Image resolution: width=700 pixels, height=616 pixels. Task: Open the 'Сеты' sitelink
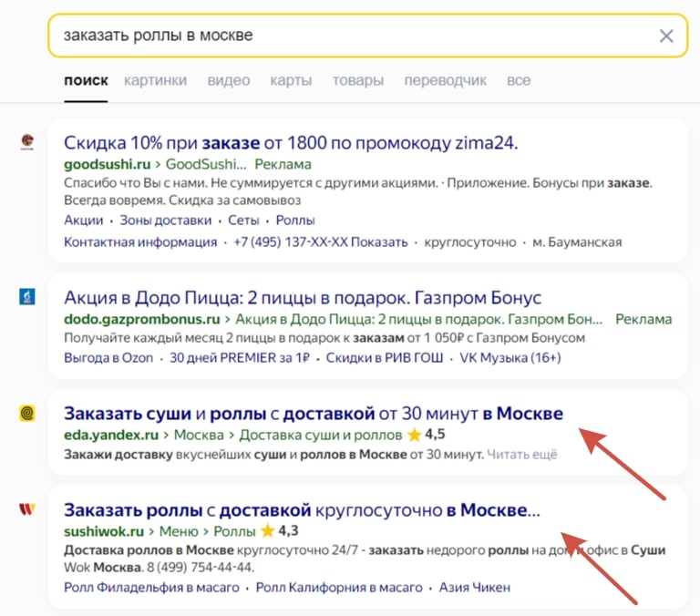[243, 221]
